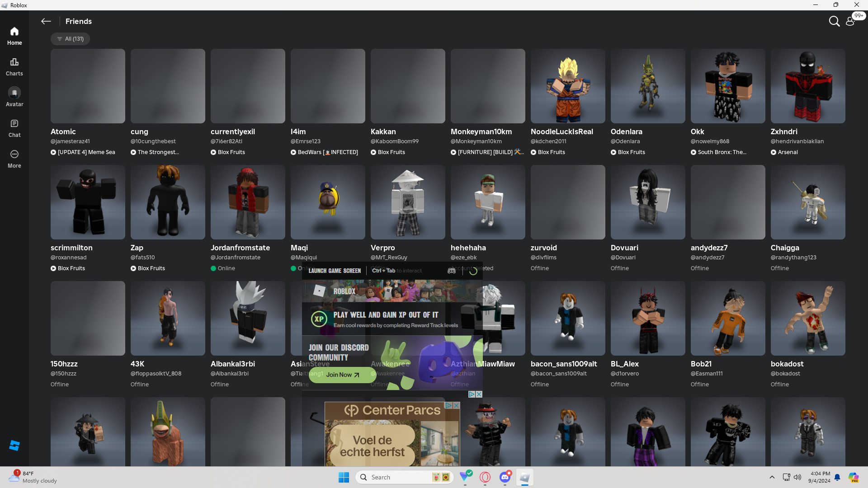This screenshot has width=868, height=488.
Task: Open the More menu icon
Action: click(14, 159)
